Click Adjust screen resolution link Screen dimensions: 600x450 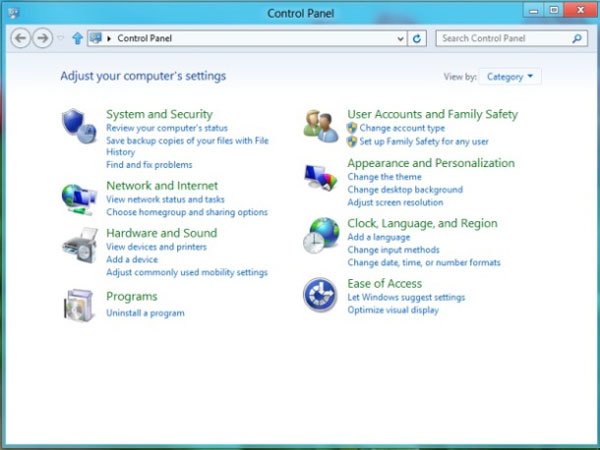coord(395,202)
